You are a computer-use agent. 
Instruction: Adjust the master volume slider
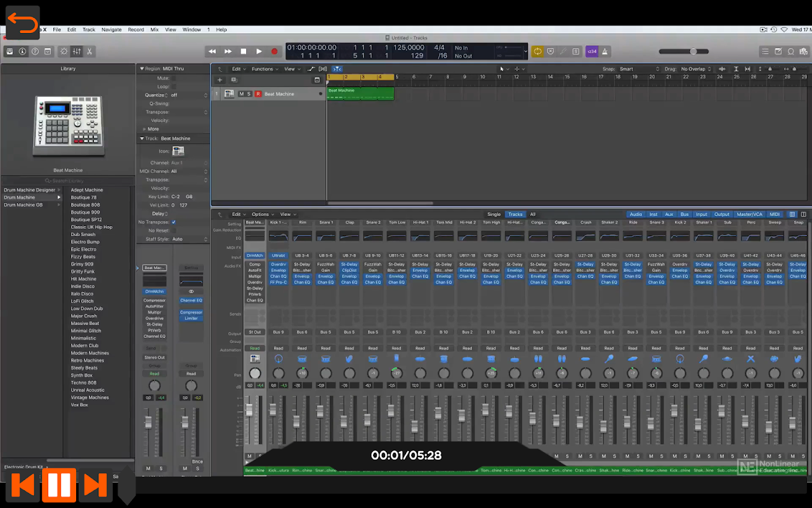[x=693, y=51]
